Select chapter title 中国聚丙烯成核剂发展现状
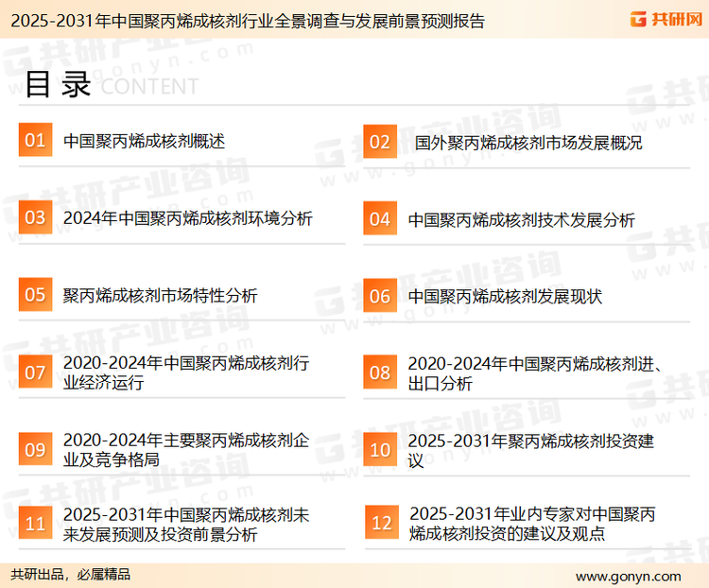The width and height of the screenshot is (709, 588). pyautogui.click(x=505, y=297)
